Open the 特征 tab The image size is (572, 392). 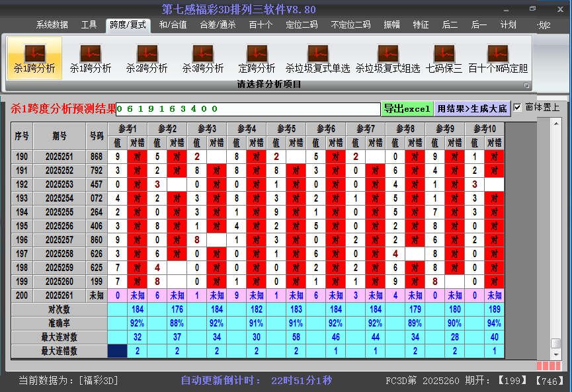[421, 25]
